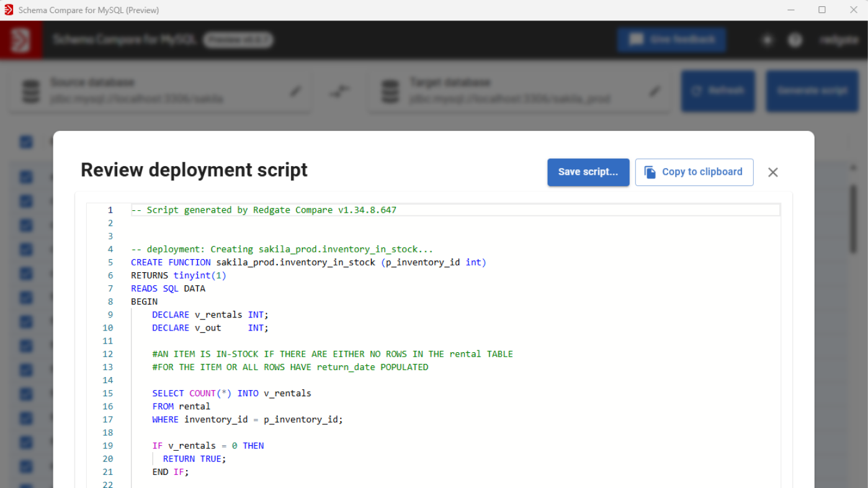The width and height of the screenshot is (868, 488).
Task: Toggle the select-all checkbox in list header
Action: (x=26, y=142)
